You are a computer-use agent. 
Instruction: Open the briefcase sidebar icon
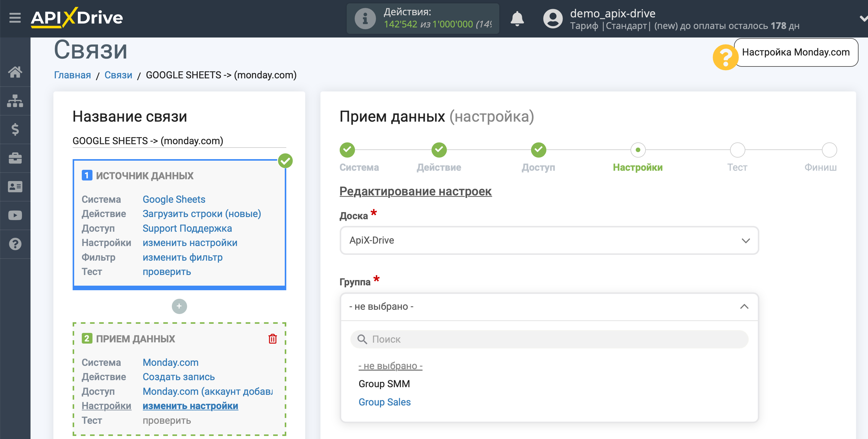point(15,158)
